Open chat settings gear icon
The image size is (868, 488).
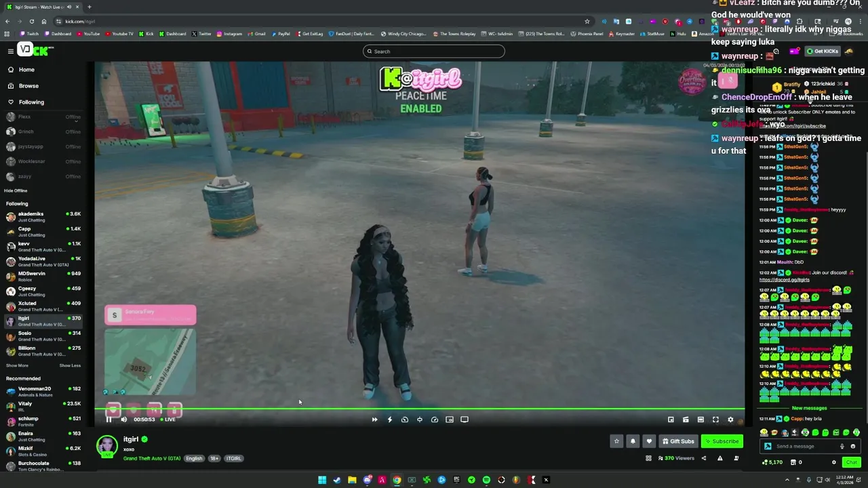pos(834,462)
